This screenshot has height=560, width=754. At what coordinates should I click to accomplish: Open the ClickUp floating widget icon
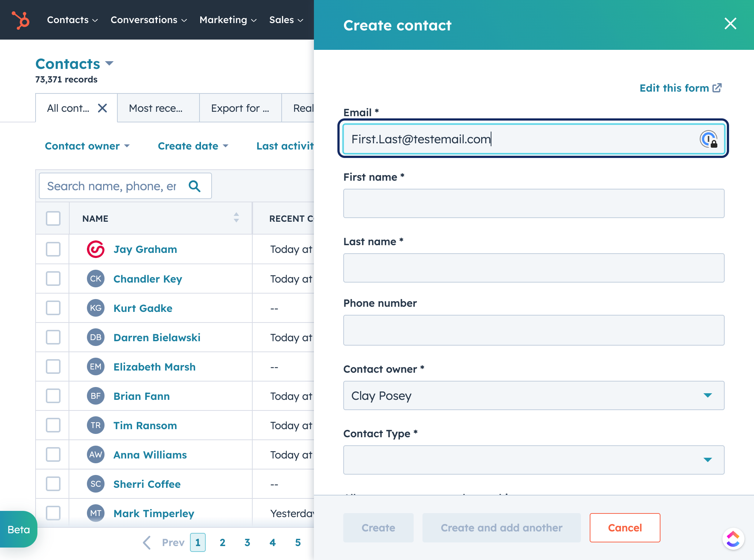733,539
